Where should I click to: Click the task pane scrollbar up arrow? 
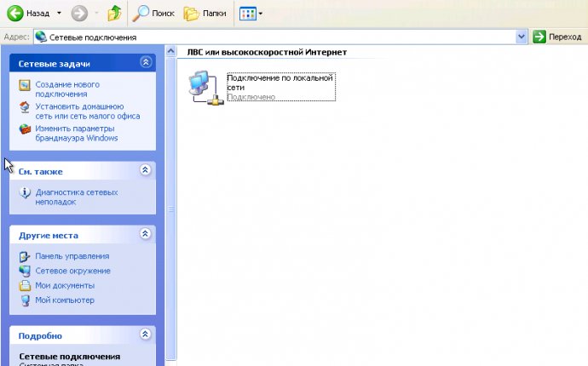coord(171,50)
